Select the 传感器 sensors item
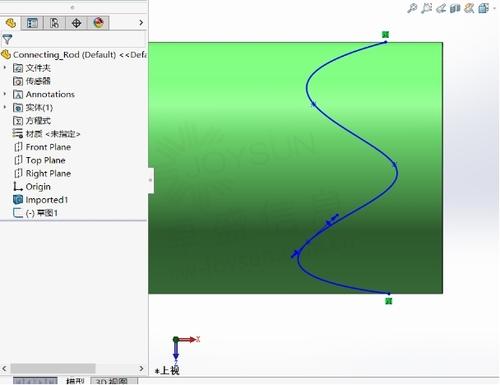This screenshot has width=500, height=385. click(x=32, y=81)
